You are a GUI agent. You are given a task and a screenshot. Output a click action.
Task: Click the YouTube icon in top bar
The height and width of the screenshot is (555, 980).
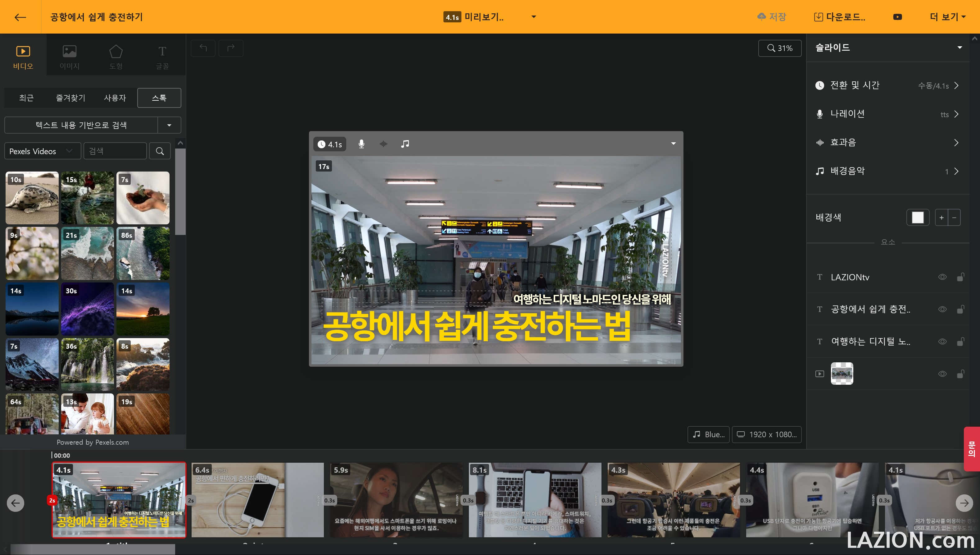[897, 17]
